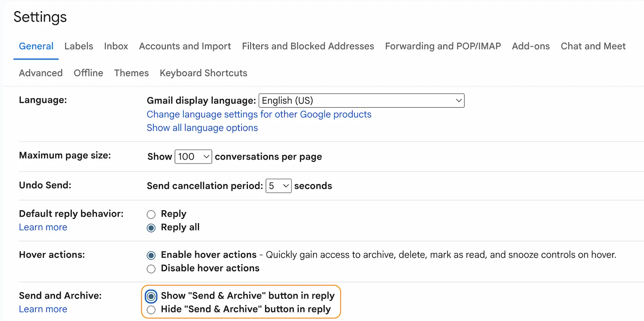The height and width of the screenshot is (321, 644).
Task: Select Show "Send & Archive" button option
Action: point(151,296)
